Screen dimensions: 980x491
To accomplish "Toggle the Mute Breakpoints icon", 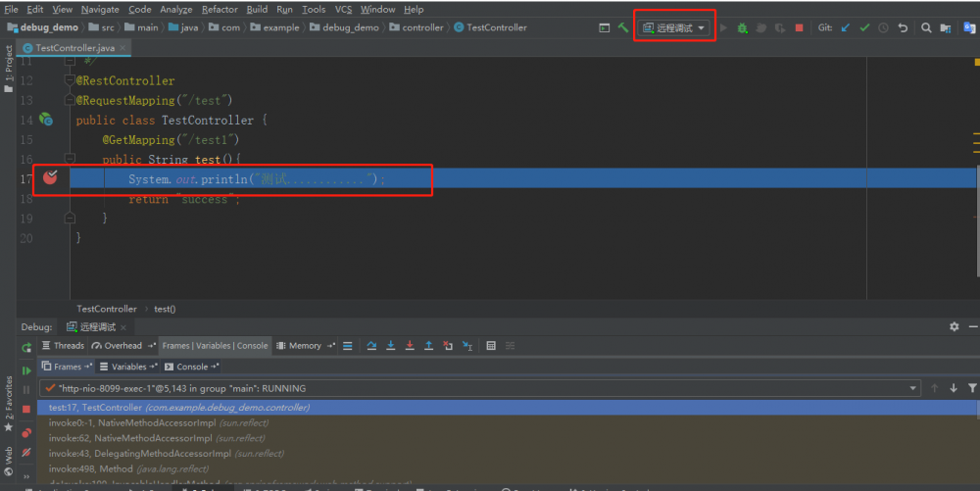I will tap(26, 452).
